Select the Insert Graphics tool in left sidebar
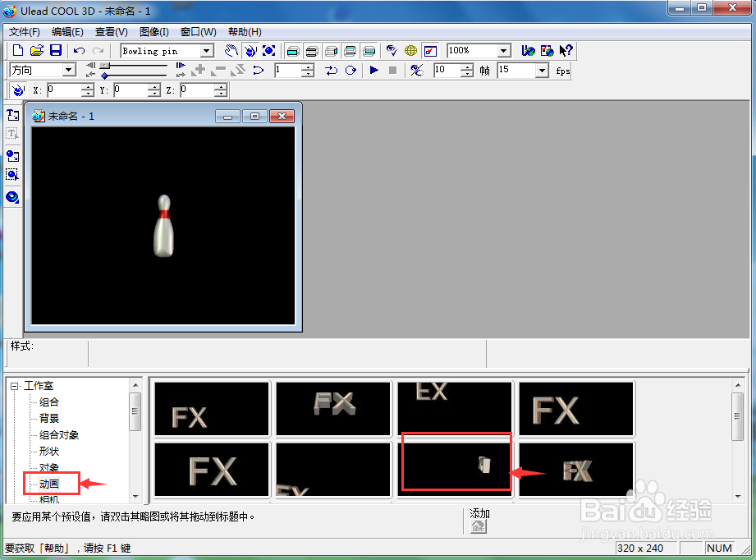756x560 pixels. point(12,156)
